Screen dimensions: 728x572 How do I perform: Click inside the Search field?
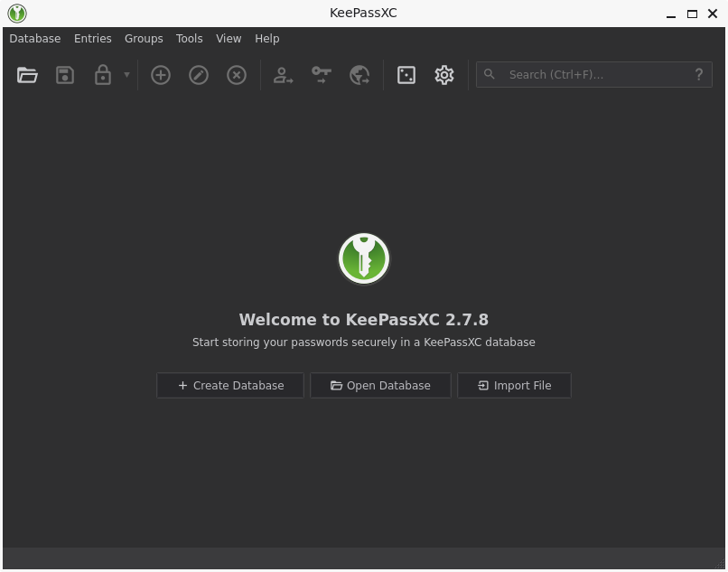[587, 74]
